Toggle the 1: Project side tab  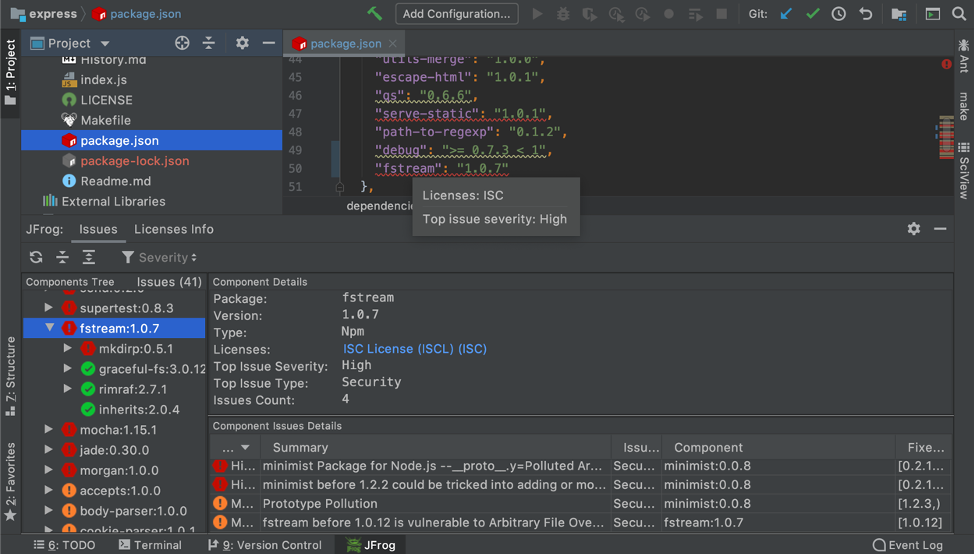[x=11, y=71]
